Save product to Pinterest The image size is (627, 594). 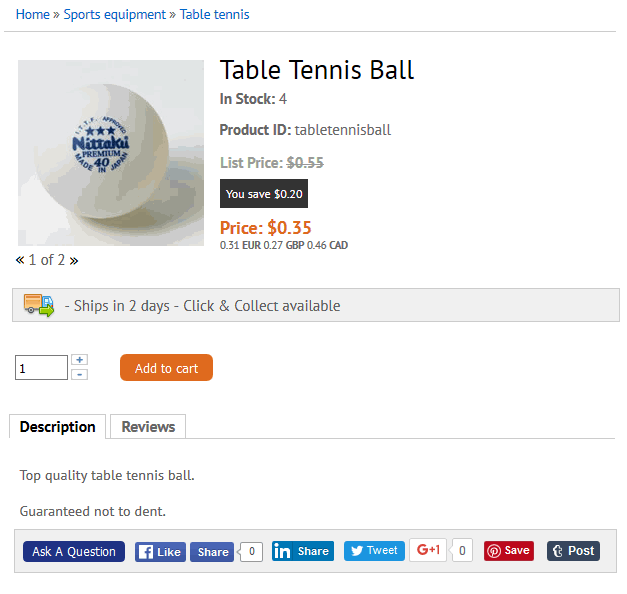508,551
